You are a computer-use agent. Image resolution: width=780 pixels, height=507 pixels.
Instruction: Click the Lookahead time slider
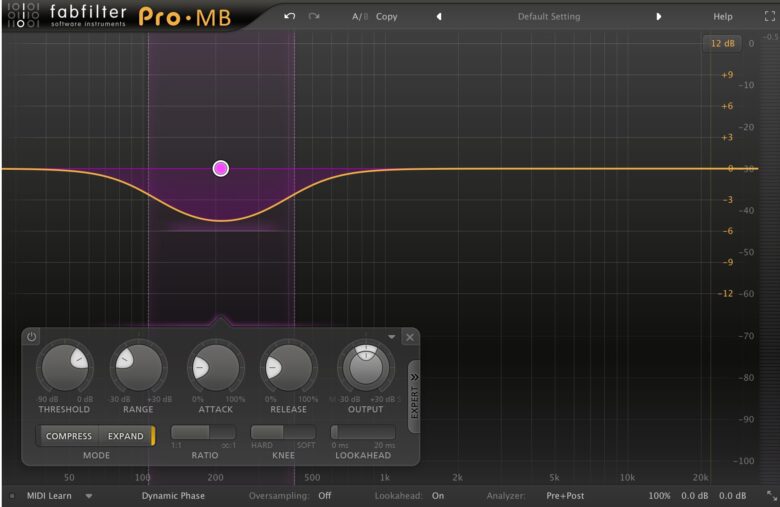363,432
